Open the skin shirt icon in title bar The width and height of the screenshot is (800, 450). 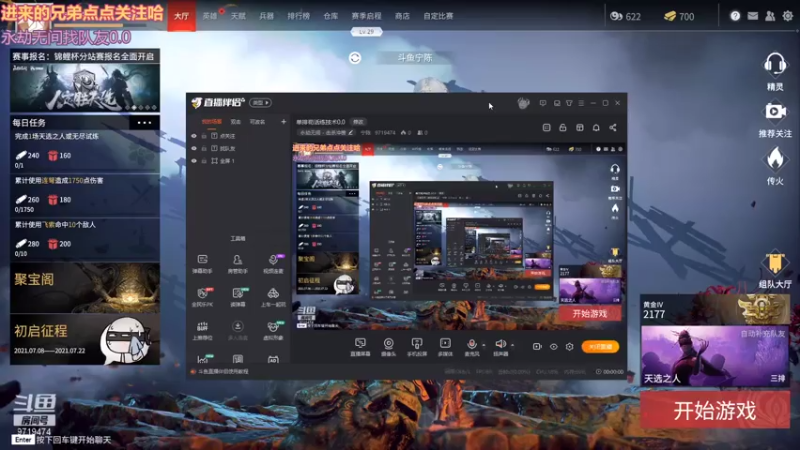(x=569, y=103)
